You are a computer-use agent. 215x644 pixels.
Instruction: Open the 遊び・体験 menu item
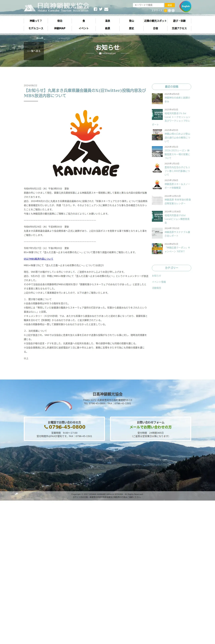pos(179,21)
